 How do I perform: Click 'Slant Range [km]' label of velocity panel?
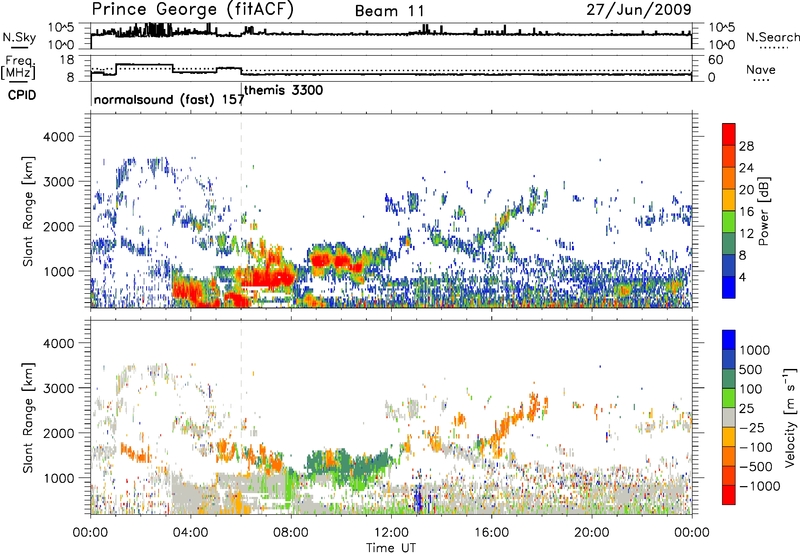[x=28, y=417]
